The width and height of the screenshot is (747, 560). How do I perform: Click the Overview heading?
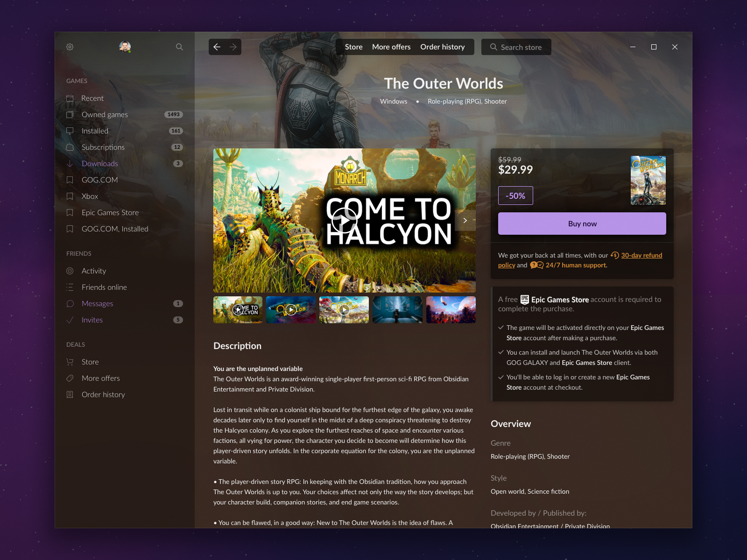(x=511, y=424)
